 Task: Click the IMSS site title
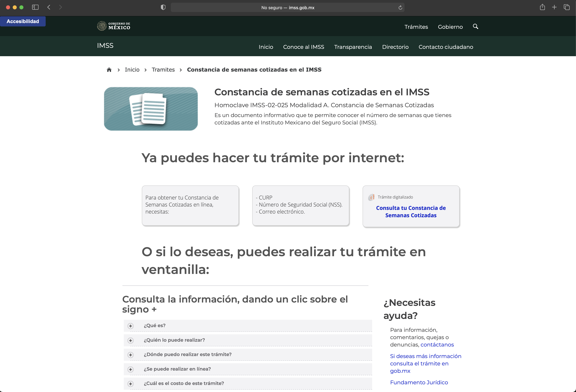pos(105,46)
